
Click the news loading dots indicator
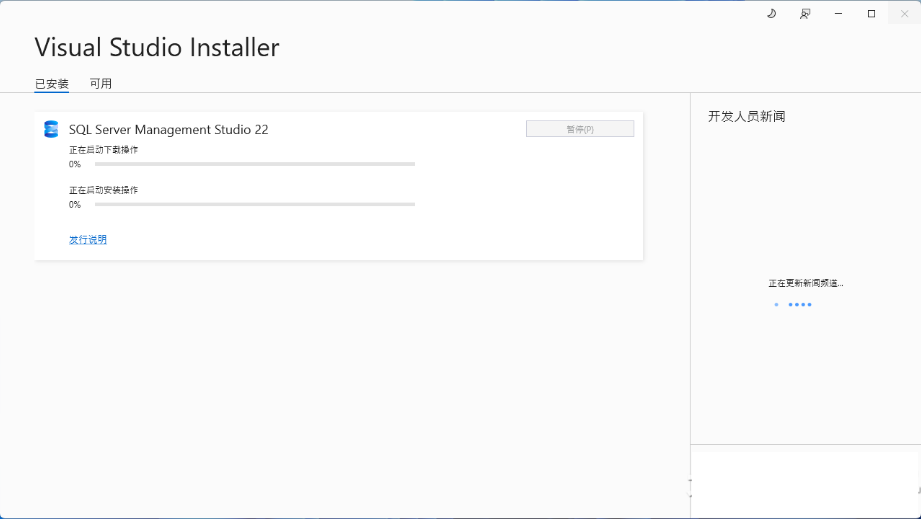pos(793,304)
